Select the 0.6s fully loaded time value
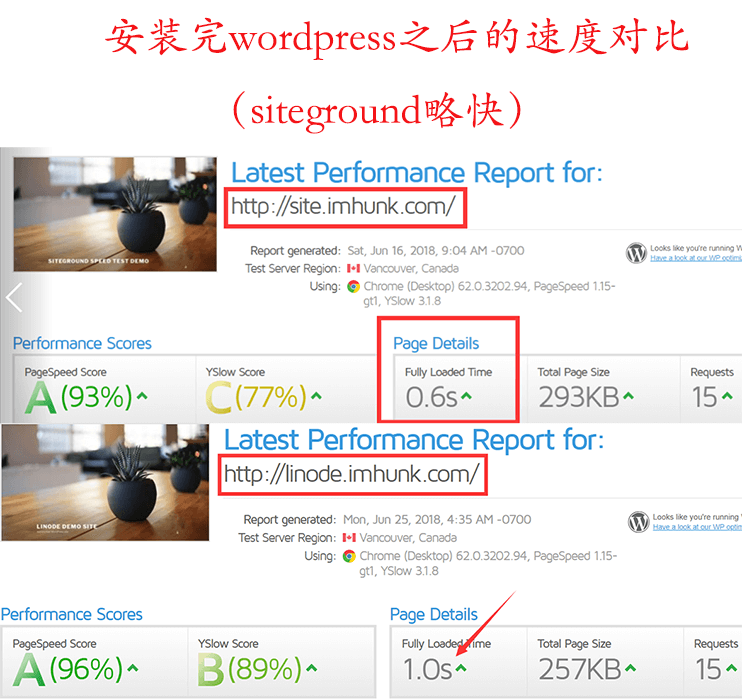 click(x=432, y=397)
